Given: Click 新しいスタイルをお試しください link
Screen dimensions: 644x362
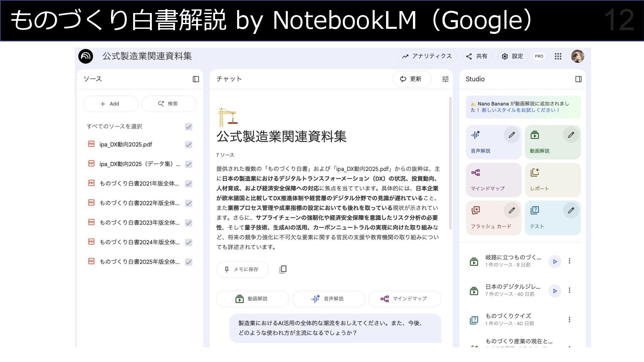Looking at the screenshot, I should (x=520, y=110).
